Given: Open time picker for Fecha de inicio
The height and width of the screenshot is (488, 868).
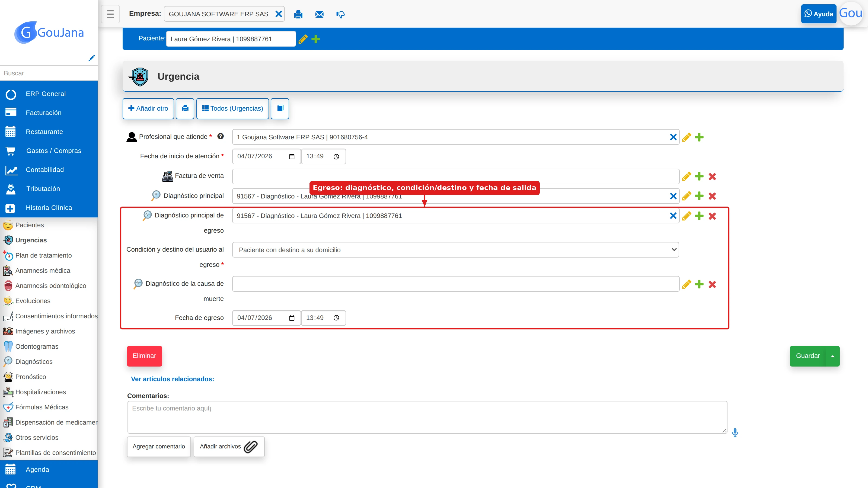Looking at the screenshot, I should coord(336,156).
